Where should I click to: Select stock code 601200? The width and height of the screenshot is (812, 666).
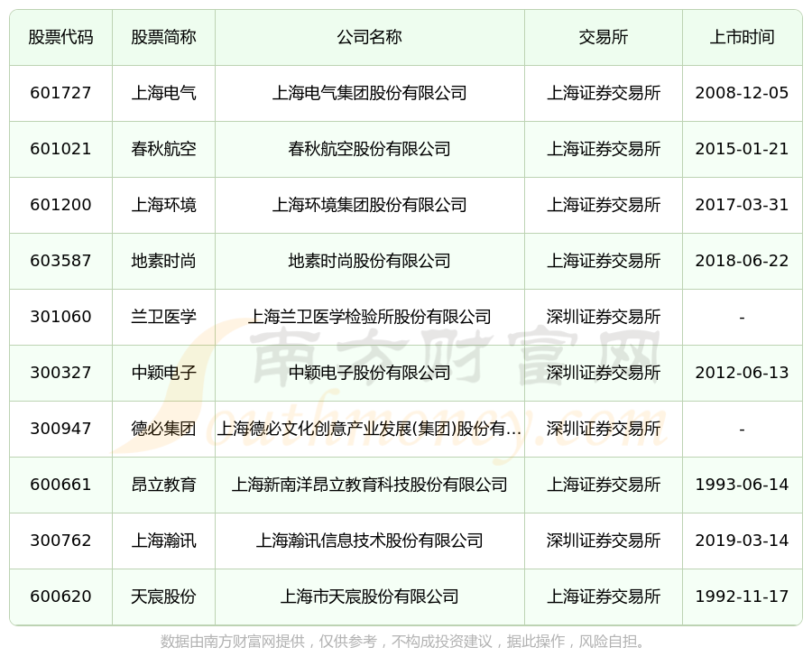pyautogui.click(x=60, y=205)
